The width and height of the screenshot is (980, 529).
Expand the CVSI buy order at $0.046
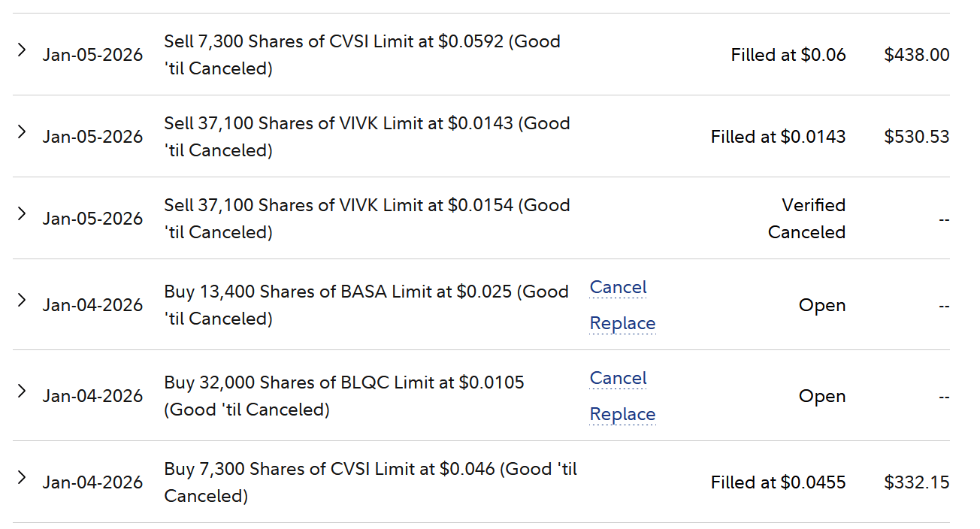tap(22, 478)
